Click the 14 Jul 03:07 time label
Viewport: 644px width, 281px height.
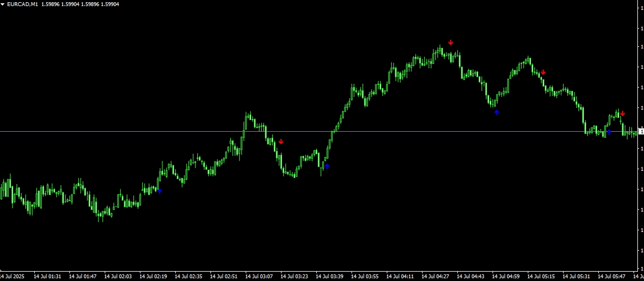(259, 277)
